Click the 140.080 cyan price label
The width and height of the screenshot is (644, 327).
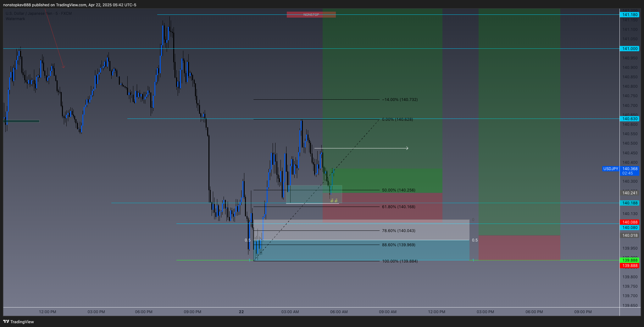pos(630,228)
